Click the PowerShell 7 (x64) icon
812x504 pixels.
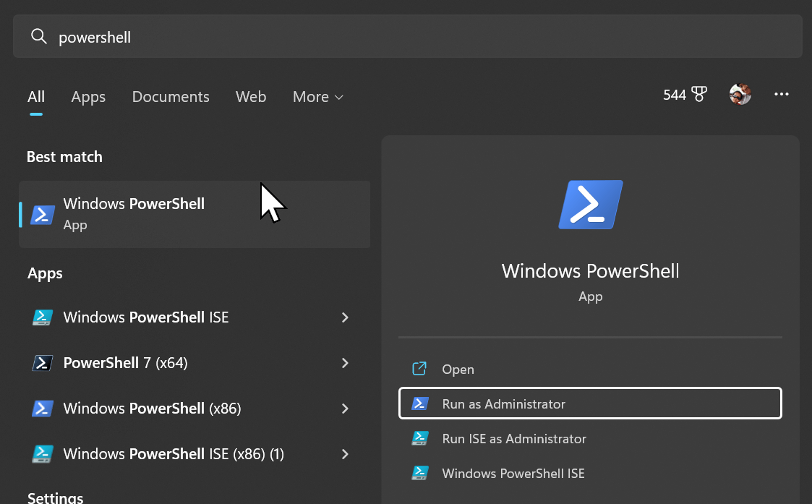point(43,362)
